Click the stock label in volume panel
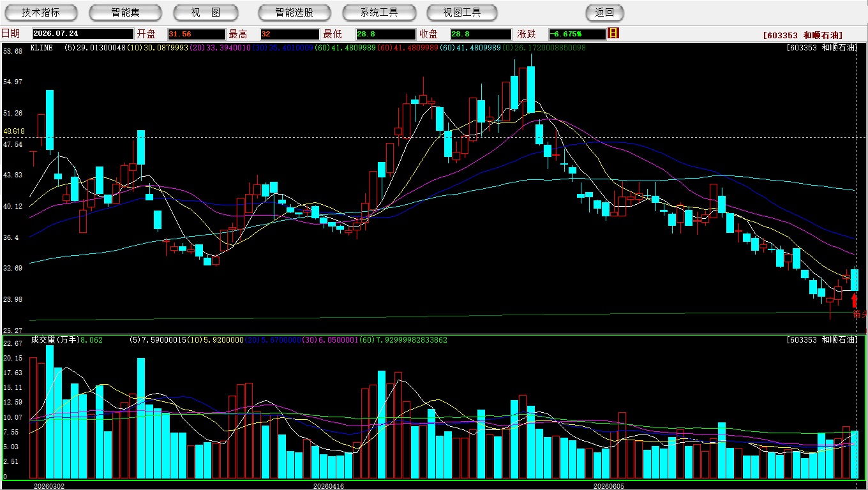 tap(821, 340)
